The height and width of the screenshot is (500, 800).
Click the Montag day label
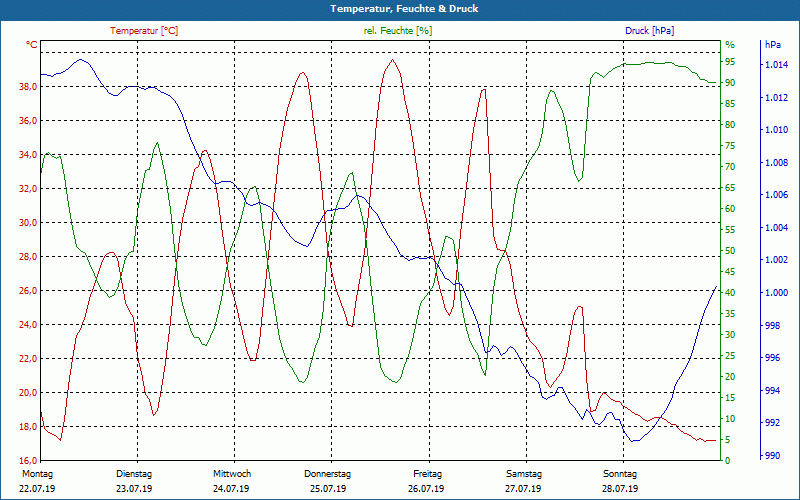[x=37, y=474]
